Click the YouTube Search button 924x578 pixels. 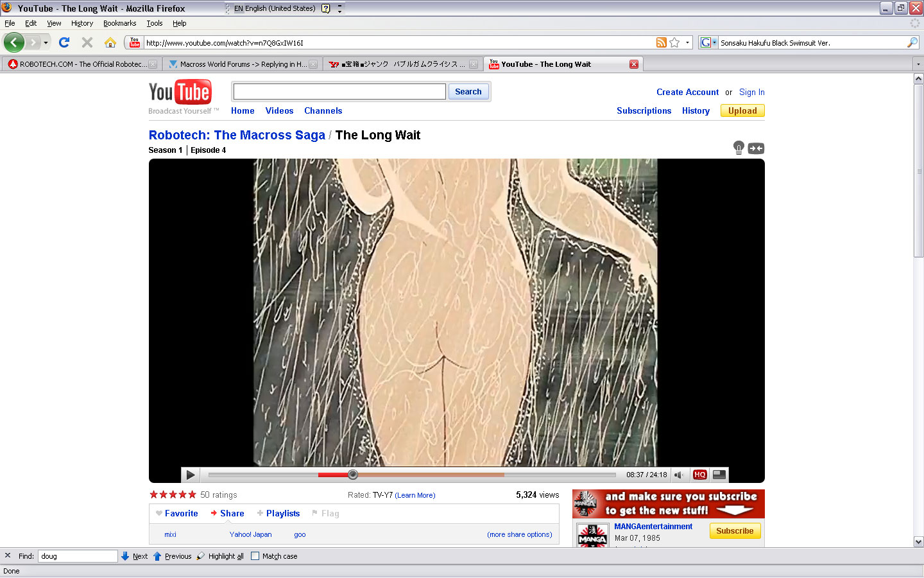(x=468, y=92)
